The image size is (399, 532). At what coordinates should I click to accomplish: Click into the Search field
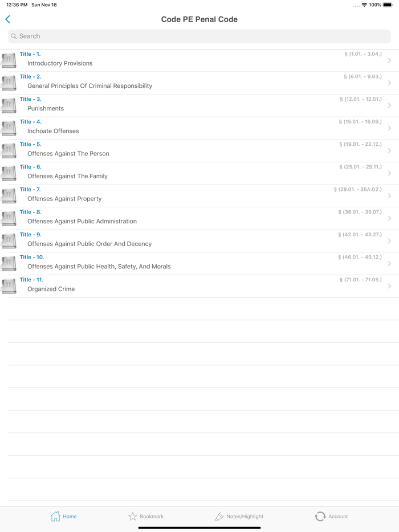[x=199, y=36]
